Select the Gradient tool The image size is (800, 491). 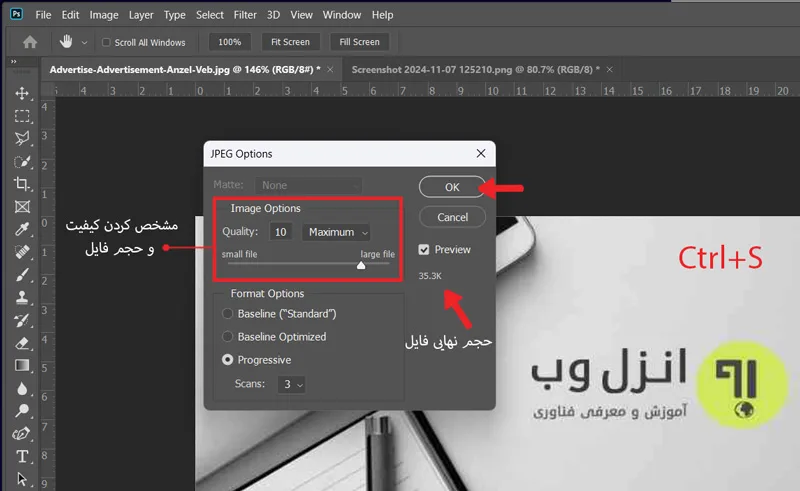tap(22, 365)
